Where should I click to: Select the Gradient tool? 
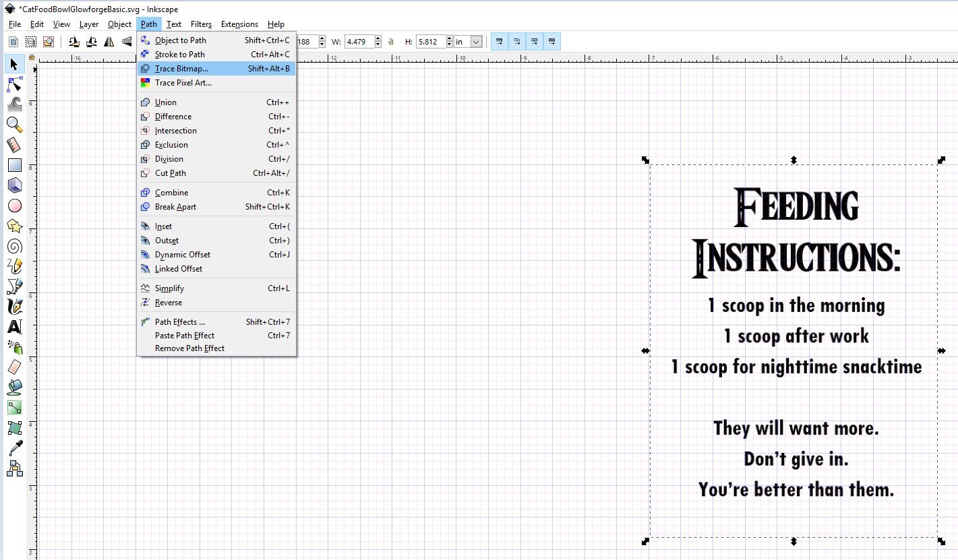[x=14, y=408]
